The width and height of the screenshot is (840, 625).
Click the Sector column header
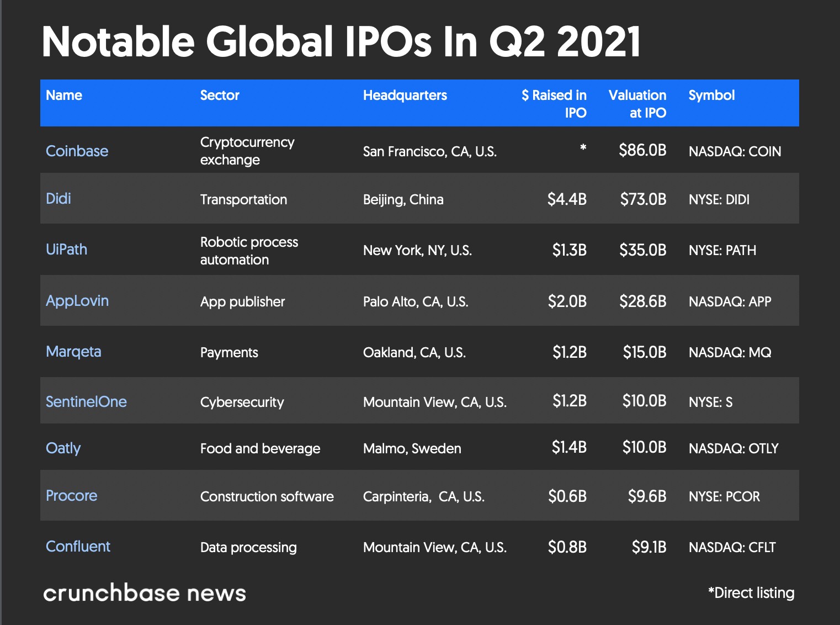(x=220, y=96)
